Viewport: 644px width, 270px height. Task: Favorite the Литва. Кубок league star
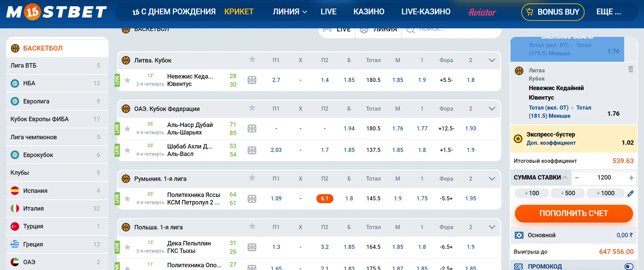pos(252,60)
